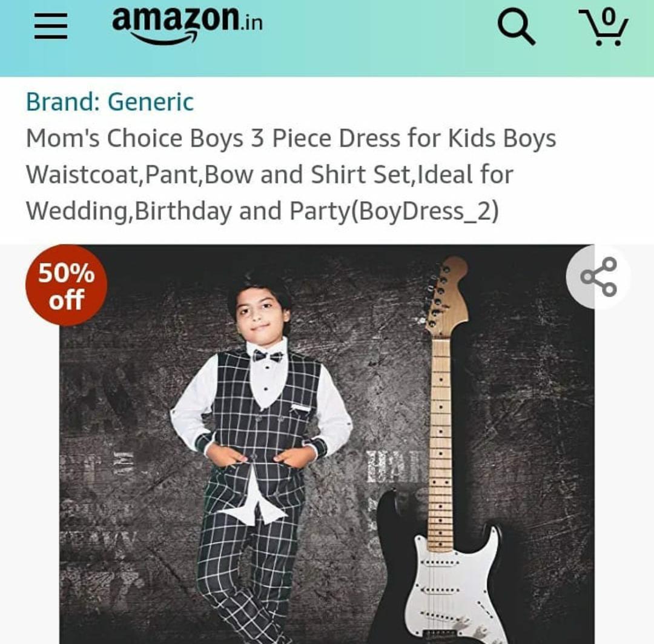Screen dimensions: 654x644
Task: Tap the "Wedding,Birthday and Party(BoyDress_2)" text
Action: pos(262,211)
